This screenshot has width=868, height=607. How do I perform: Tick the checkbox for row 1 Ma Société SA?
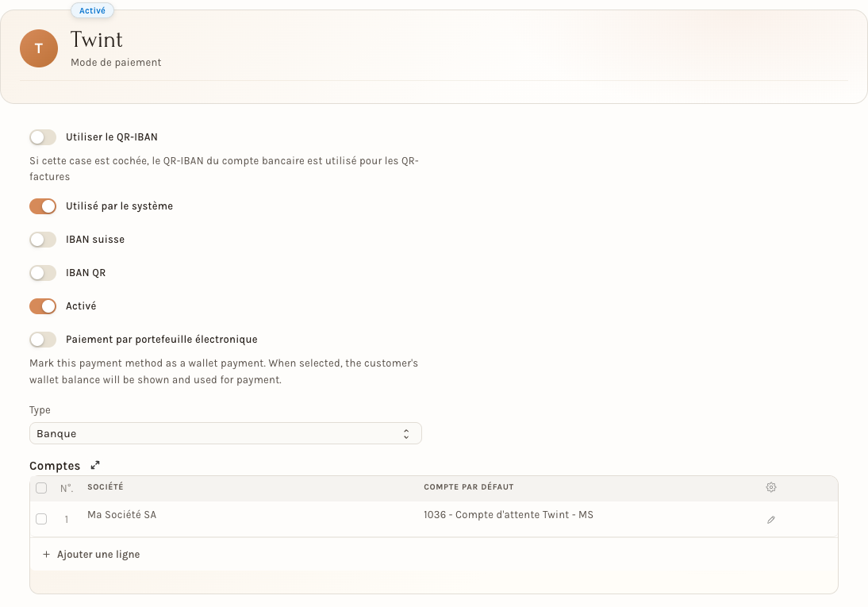[41, 519]
